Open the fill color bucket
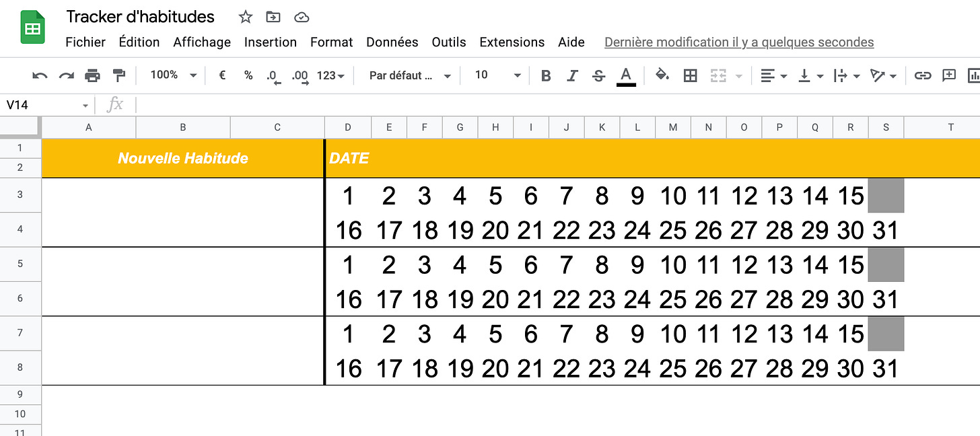The image size is (980, 436). coord(662,75)
